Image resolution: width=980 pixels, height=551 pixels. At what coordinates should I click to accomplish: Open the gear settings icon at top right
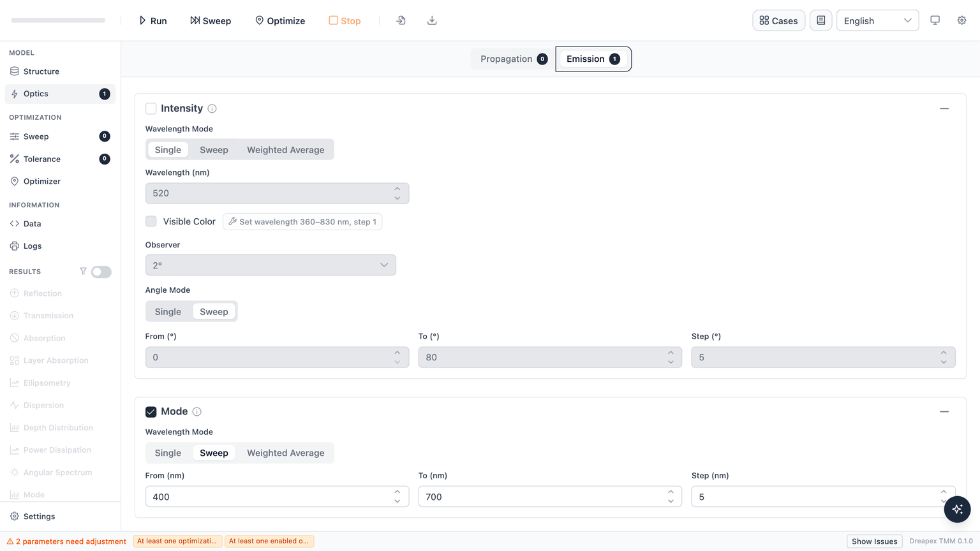[x=961, y=20]
